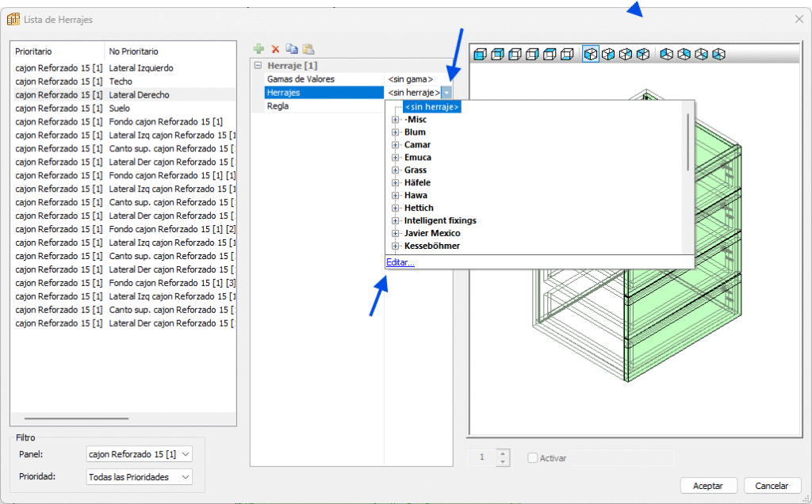Enable the Activar checkbox
This screenshot has height=504, width=812.
pyautogui.click(x=533, y=458)
